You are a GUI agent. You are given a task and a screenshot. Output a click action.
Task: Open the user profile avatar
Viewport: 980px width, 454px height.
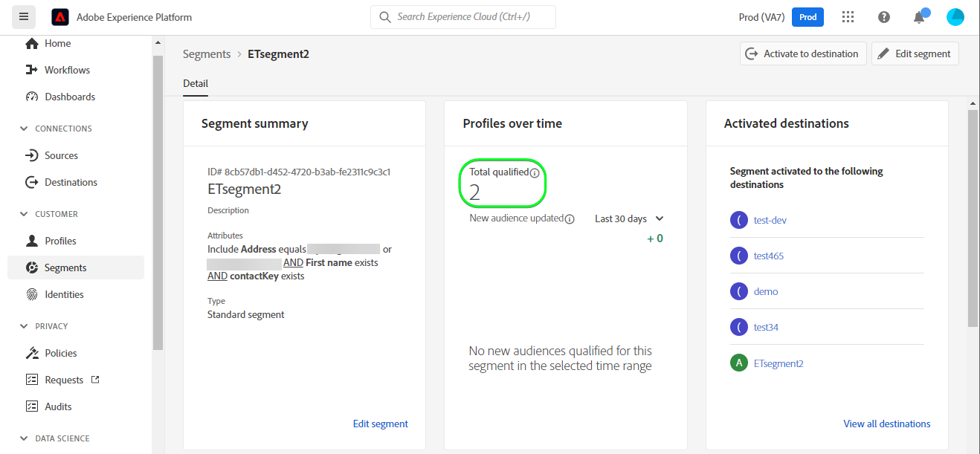pyautogui.click(x=955, y=17)
